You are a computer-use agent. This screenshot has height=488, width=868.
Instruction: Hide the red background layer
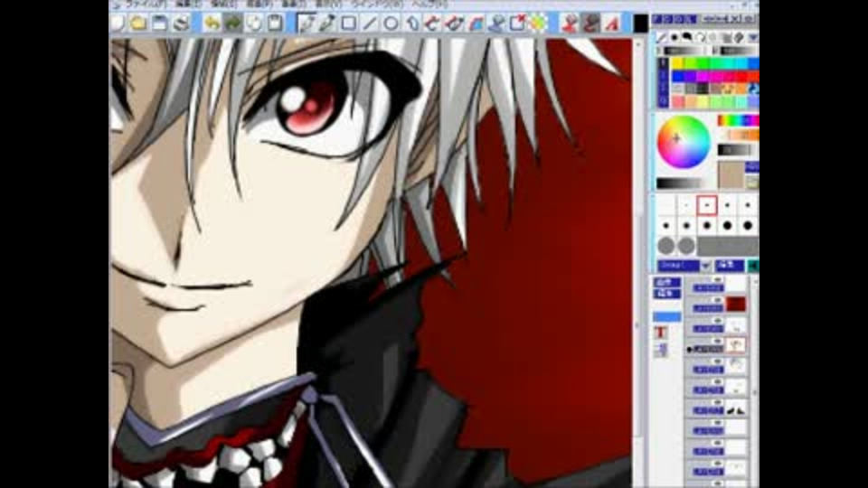[717, 300]
